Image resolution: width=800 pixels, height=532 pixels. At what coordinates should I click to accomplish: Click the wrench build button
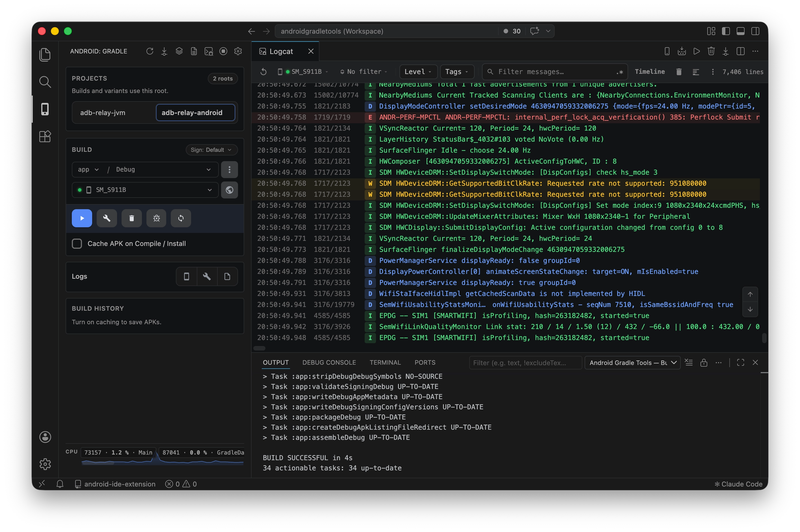pos(107,218)
